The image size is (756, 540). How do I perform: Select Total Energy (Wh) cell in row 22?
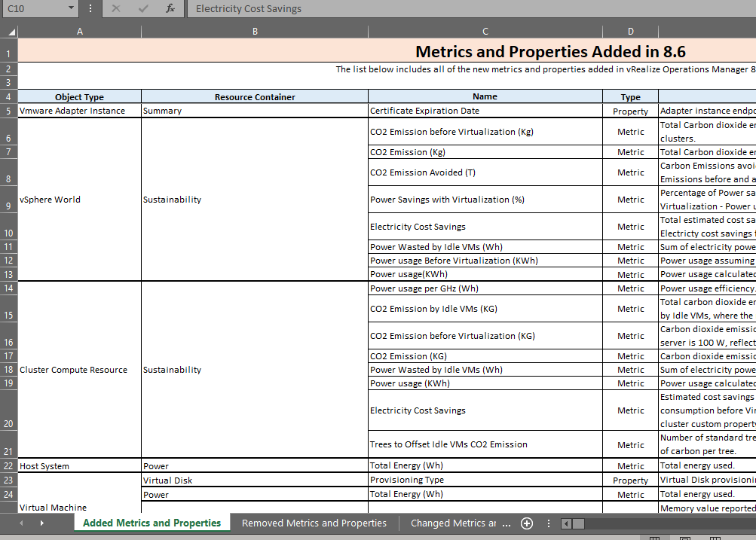[485, 466]
